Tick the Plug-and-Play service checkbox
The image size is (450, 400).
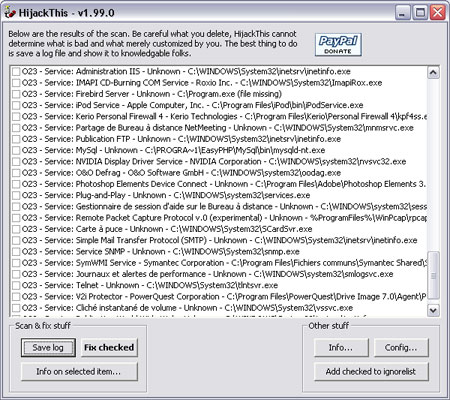point(16,196)
